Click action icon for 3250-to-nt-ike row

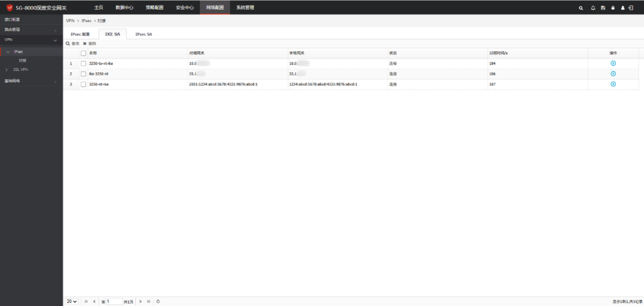[x=613, y=63]
